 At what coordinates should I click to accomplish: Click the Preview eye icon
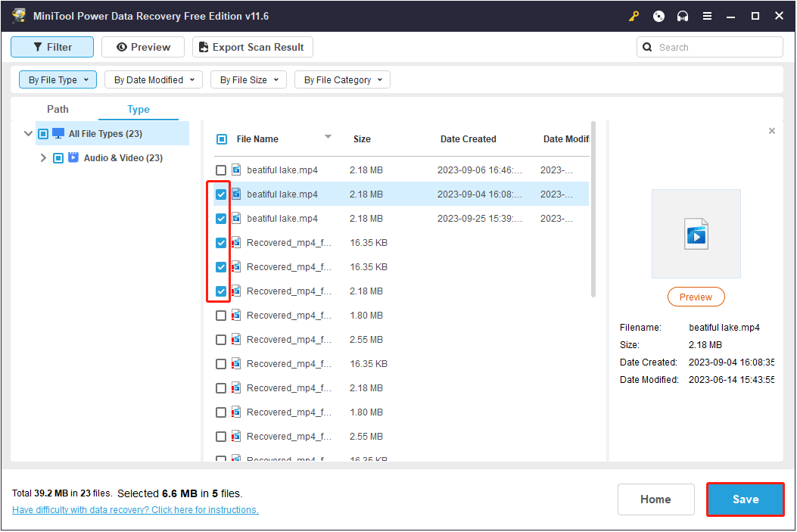[x=120, y=46]
